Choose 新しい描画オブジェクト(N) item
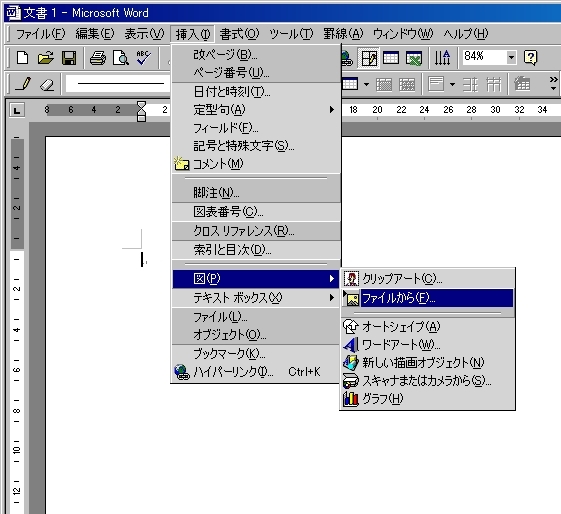 pos(428,362)
